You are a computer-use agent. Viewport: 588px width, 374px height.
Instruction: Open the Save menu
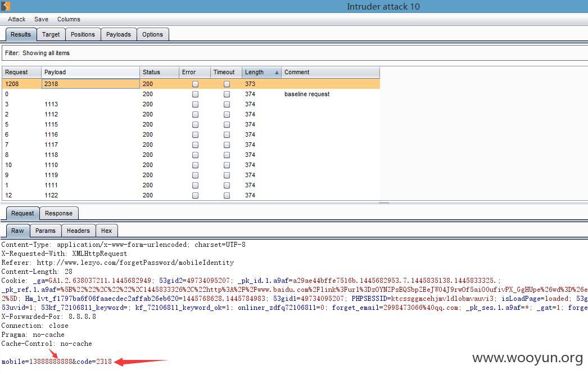pyautogui.click(x=41, y=19)
